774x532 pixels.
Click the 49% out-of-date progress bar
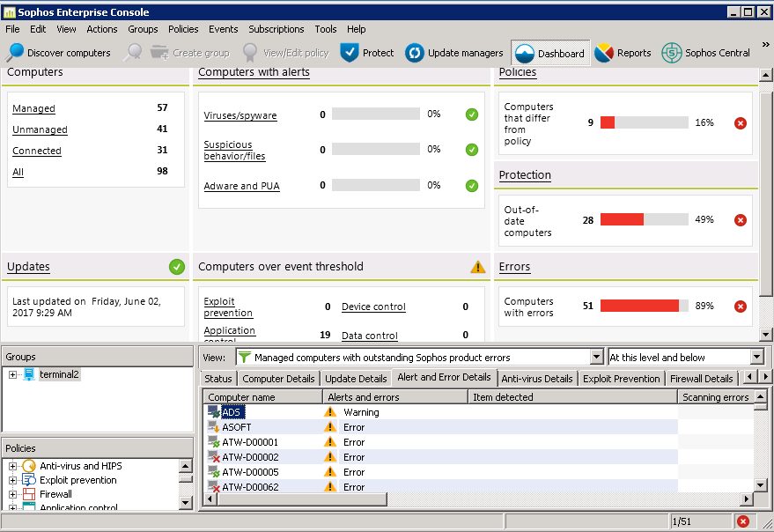pyautogui.click(x=645, y=219)
